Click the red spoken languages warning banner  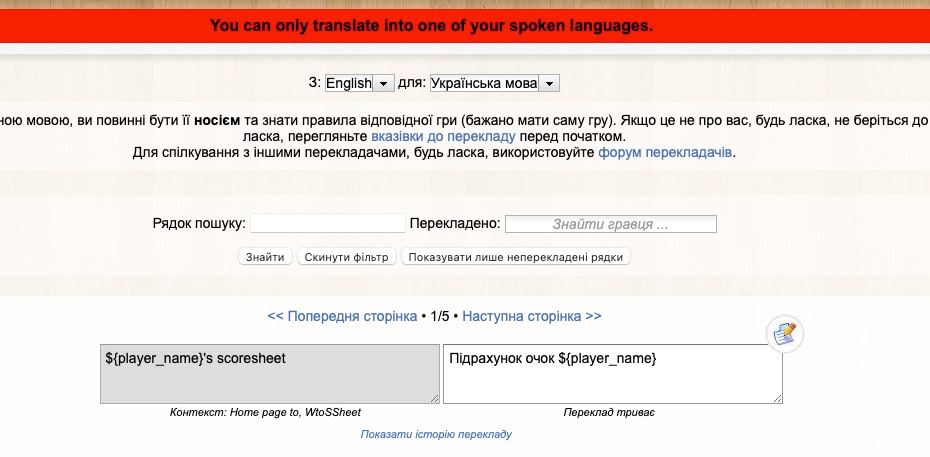pyautogui.click(x=465, y=26)
